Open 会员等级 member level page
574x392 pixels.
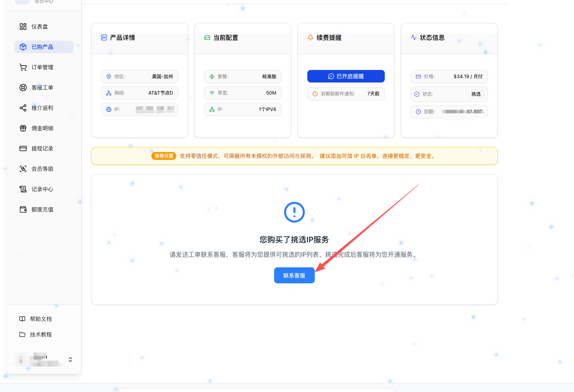click(44, 169)
